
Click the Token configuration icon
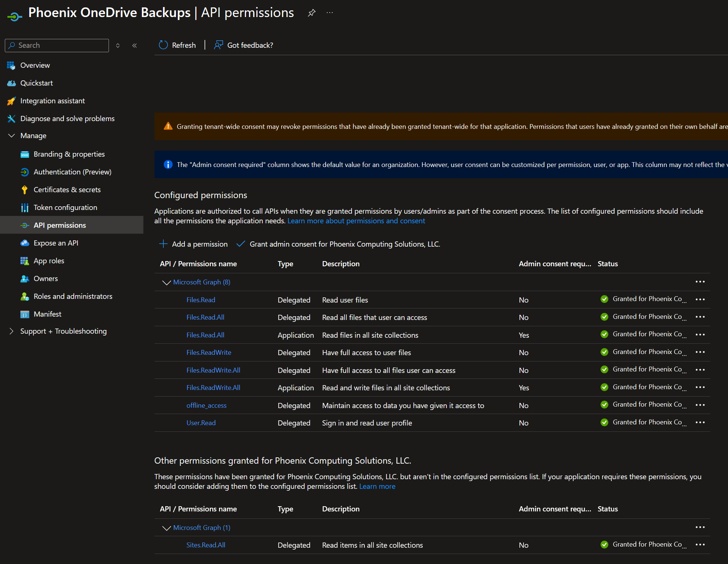point(24,207)
